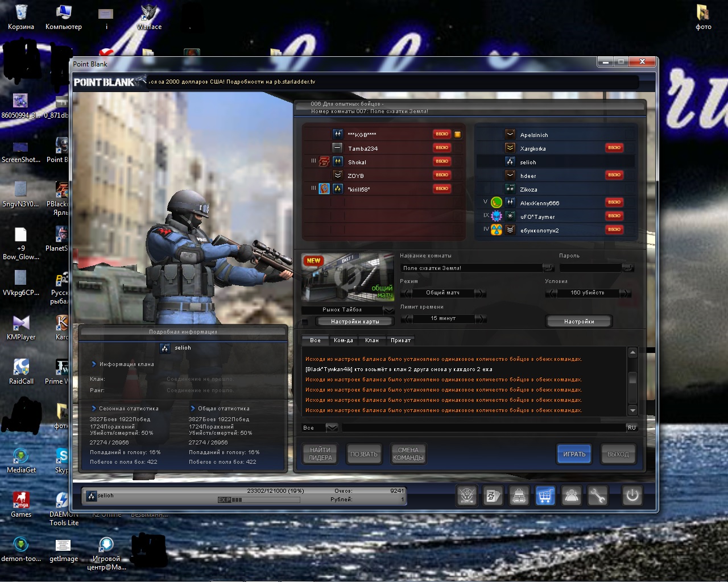This screenshot has width=728, height=582.
Task: Open the Корзина recycle bin on desktop
Action: coord(21,17)
